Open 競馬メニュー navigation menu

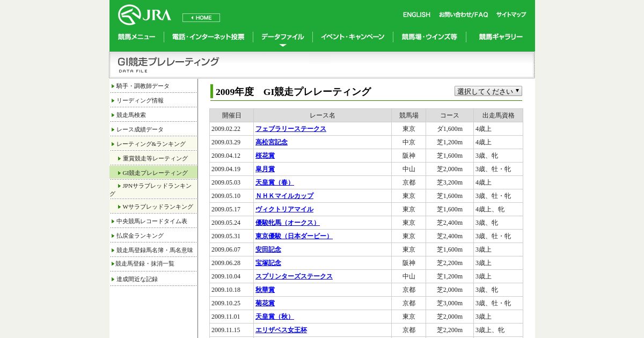coord(137,37)
